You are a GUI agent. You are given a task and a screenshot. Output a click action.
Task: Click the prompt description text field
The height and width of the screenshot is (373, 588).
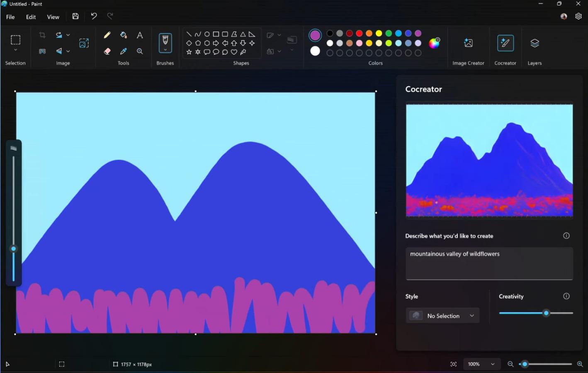pos(489,263)
